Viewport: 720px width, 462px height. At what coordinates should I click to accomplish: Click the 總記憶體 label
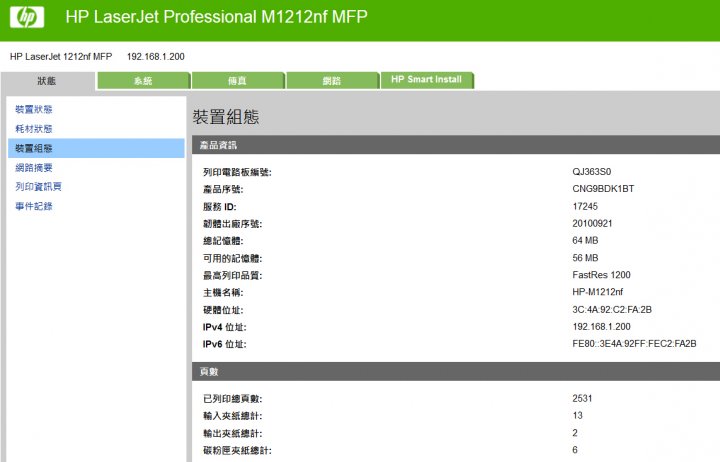[223, 241]
